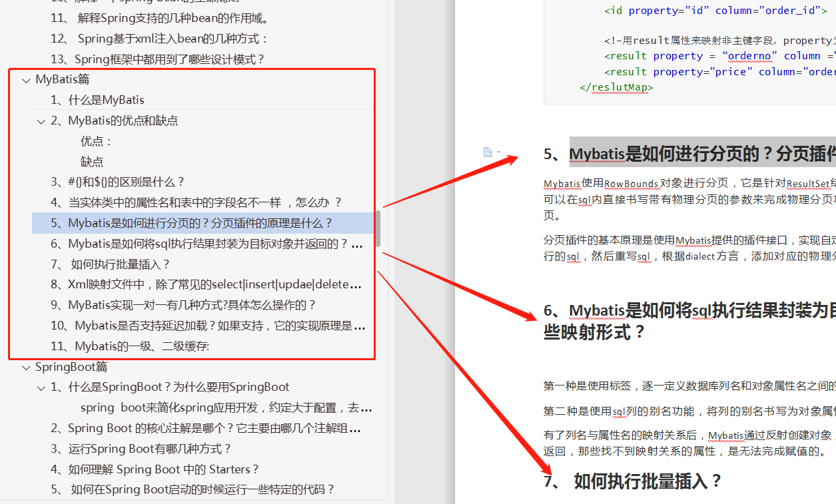Image resolution: width=836 pixels, height=504 pixels.
Task: Click document heading '5、Mybatis是如何进行分页的'
Action: 689,154
